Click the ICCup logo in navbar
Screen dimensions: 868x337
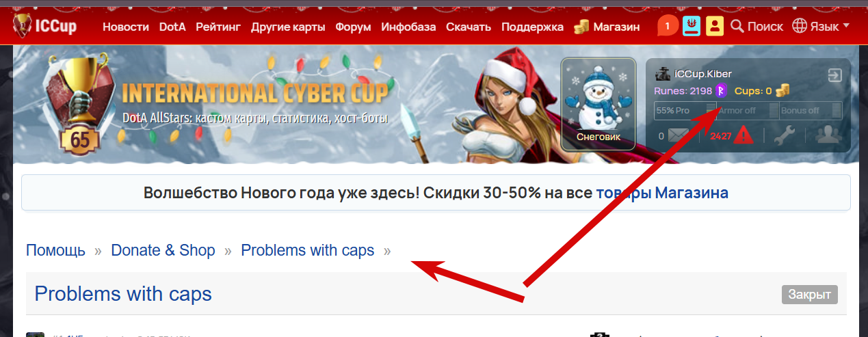point(44,26)
